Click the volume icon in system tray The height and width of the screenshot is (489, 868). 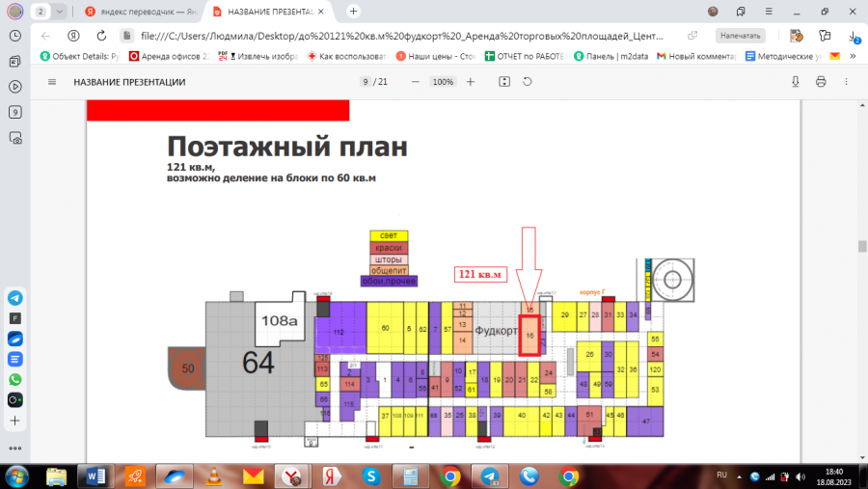coord(800,476)
